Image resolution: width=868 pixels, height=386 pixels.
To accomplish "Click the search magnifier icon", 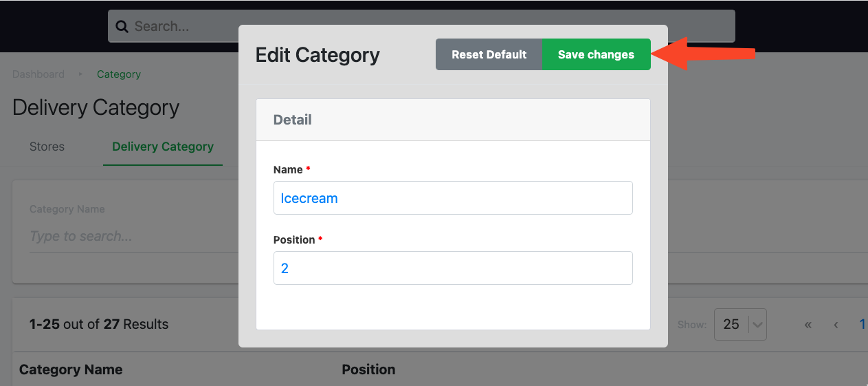I will point(122,27).
